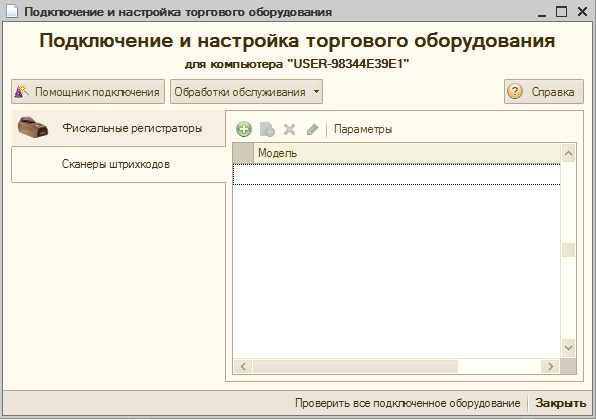Click Проверить все подключенное оборудование

click(x=407, y=403)
